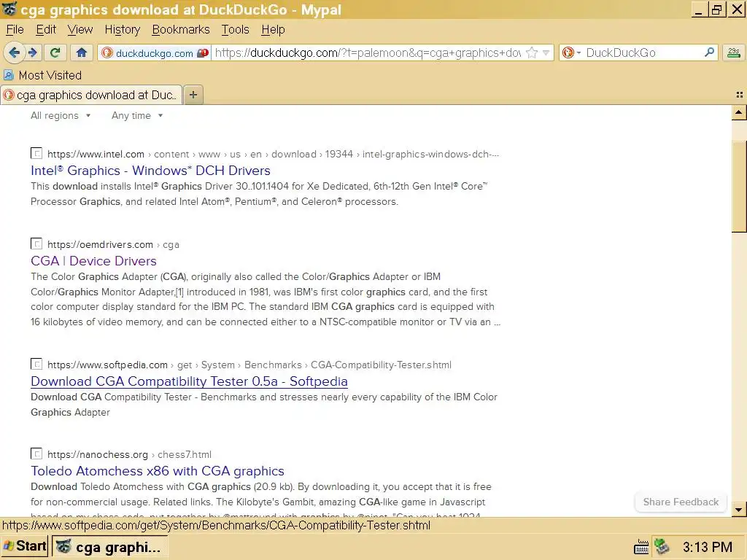Click the https://nanochess.org result URL text
This screenshot has width=747, height=560.
[98, 455]
